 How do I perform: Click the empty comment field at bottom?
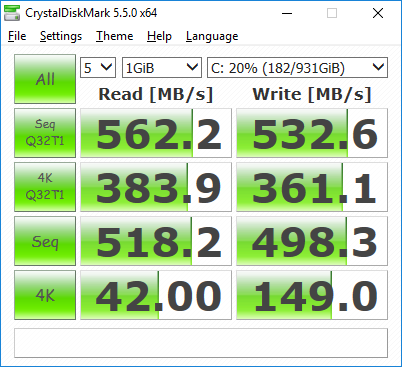pos(201,343)
